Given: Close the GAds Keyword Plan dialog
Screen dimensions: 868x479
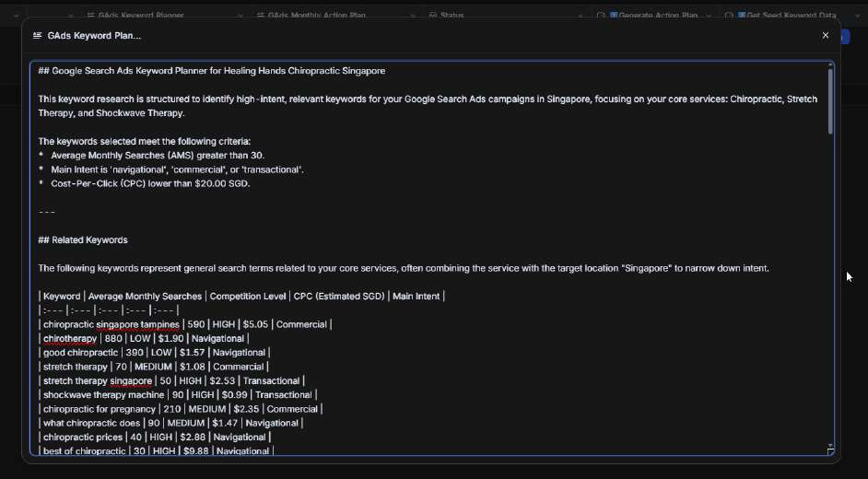Looking at the screenshot, I should [826, 35].
